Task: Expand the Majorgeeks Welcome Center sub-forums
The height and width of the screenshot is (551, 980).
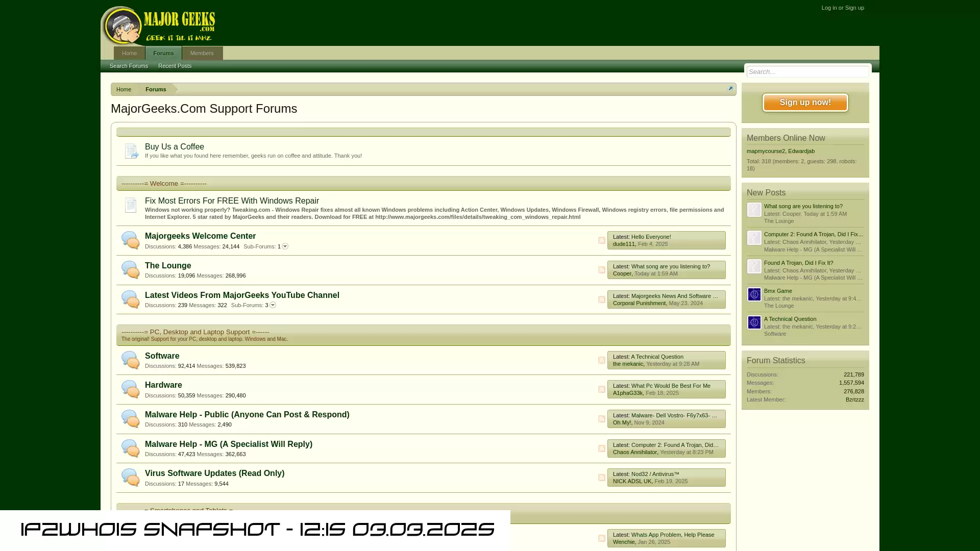Action: (285, 245)
